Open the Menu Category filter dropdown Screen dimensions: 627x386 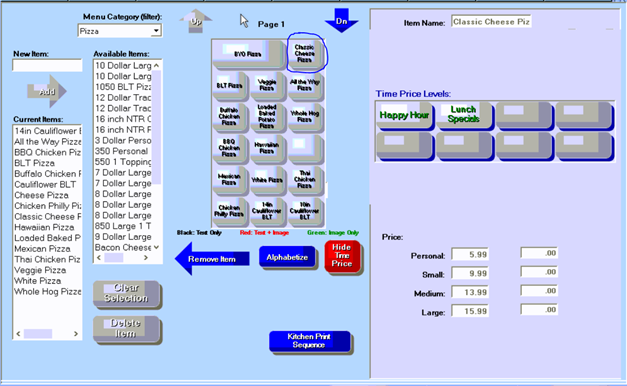[x=156, y=31]
